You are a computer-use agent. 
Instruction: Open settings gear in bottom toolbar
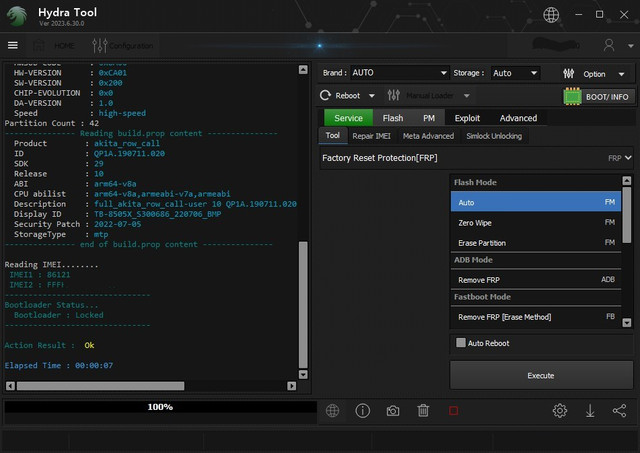click(x=560, y=410)
